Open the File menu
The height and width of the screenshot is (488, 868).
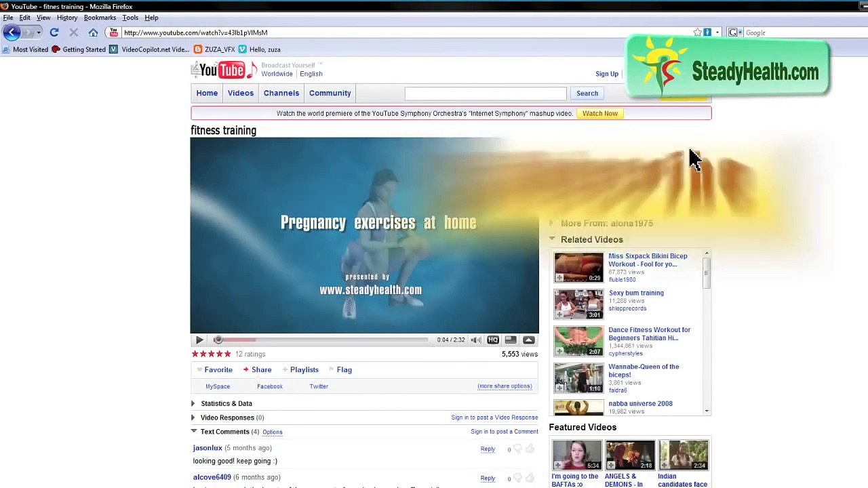coord(8,18)
